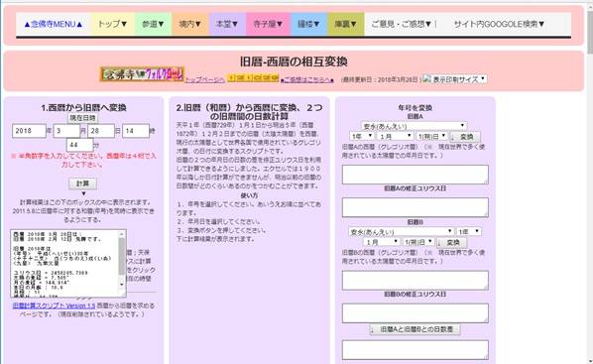This screenshot has height=364, width=593.
Task: Focus the month field showing 3
Action: coord(66,131)
